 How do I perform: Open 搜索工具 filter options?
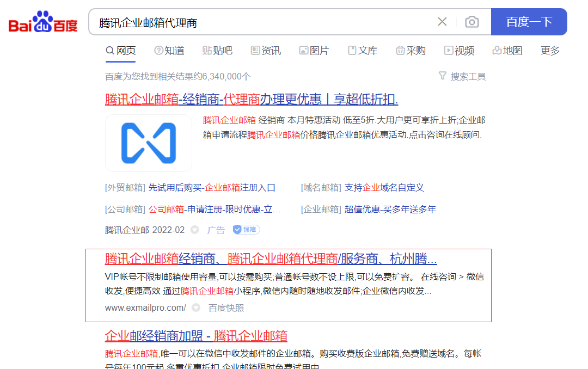[x=462, y=77]
